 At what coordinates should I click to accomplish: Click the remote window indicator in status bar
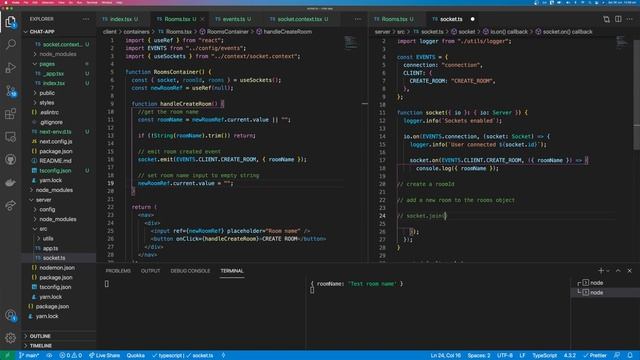point(7,356)
